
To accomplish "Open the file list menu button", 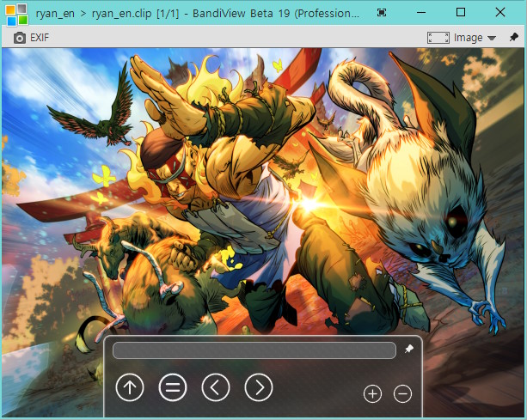I will pyautogui.click(x=173, y=387).
